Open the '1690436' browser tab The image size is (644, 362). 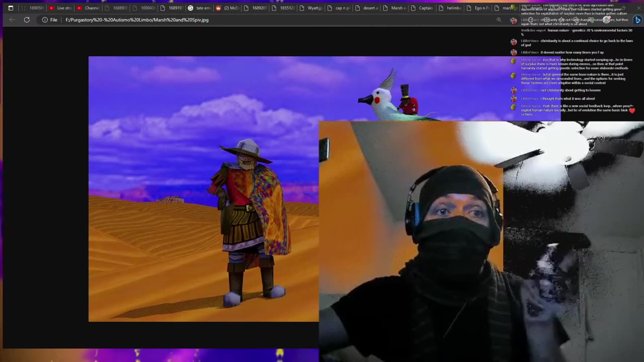144,8
